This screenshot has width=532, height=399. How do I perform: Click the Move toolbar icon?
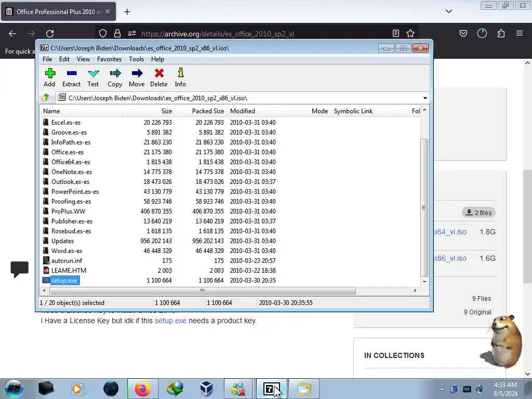coord(137,77)
